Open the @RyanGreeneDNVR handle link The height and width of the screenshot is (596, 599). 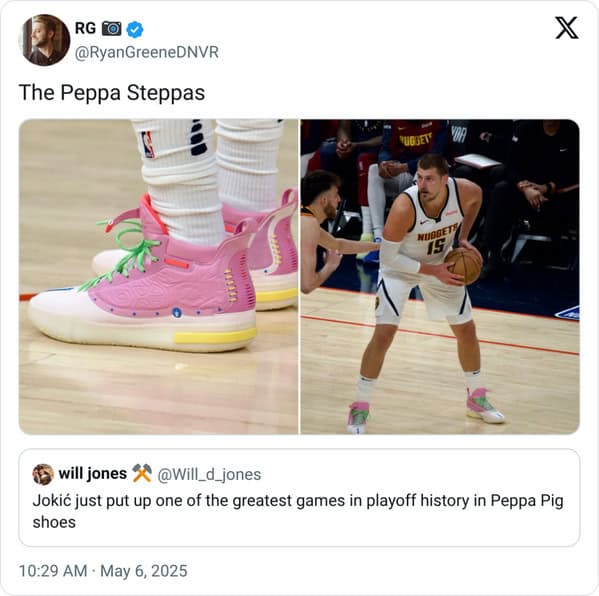click(x=147, y=53)
